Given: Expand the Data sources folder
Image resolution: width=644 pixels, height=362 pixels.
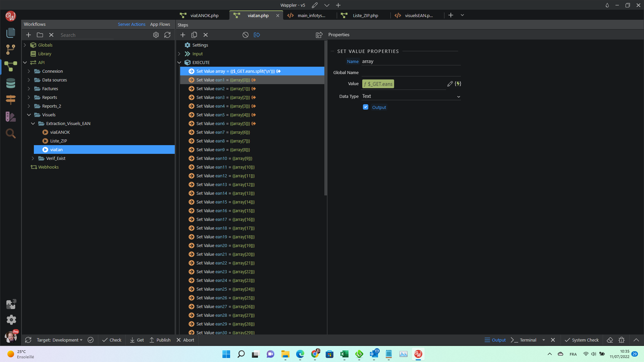Looking at the screenshot, I should point(29,80).
